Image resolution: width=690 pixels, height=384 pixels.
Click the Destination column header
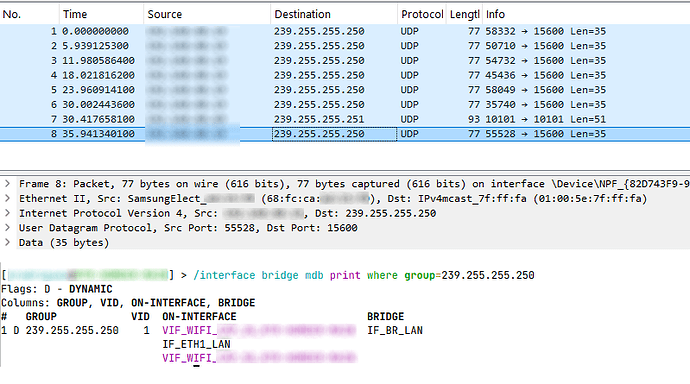coord(334,14)
